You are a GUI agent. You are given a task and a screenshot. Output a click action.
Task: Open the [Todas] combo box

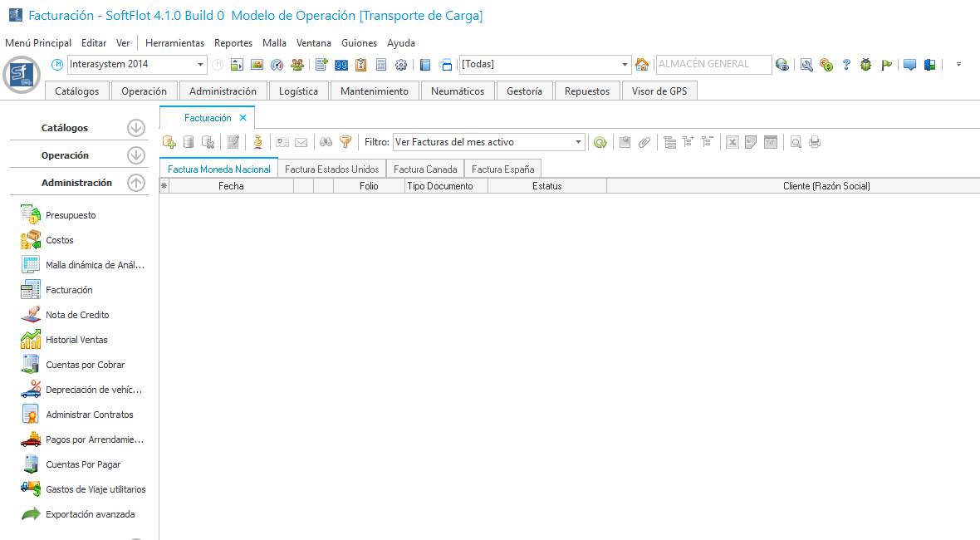pyautogui.click(x=625, y=64)
